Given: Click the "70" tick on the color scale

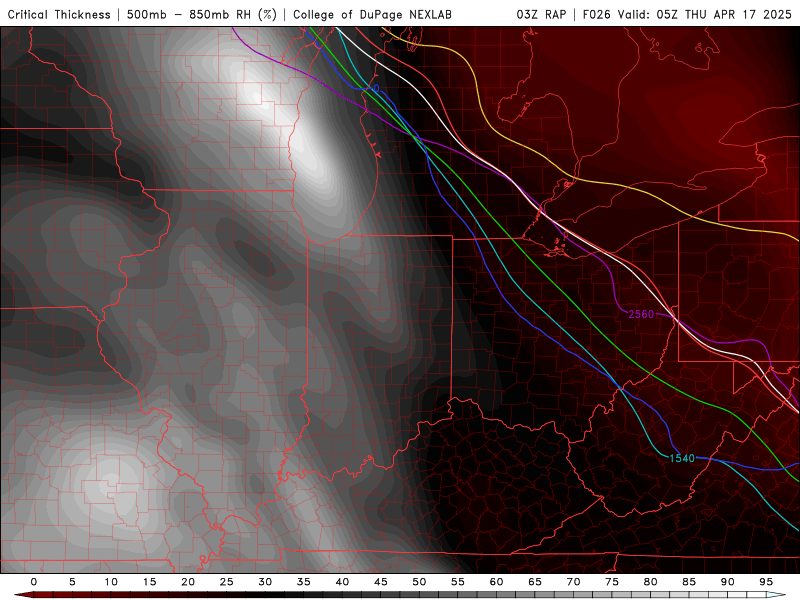Looking at the screenshot, I should coord(573,582).
